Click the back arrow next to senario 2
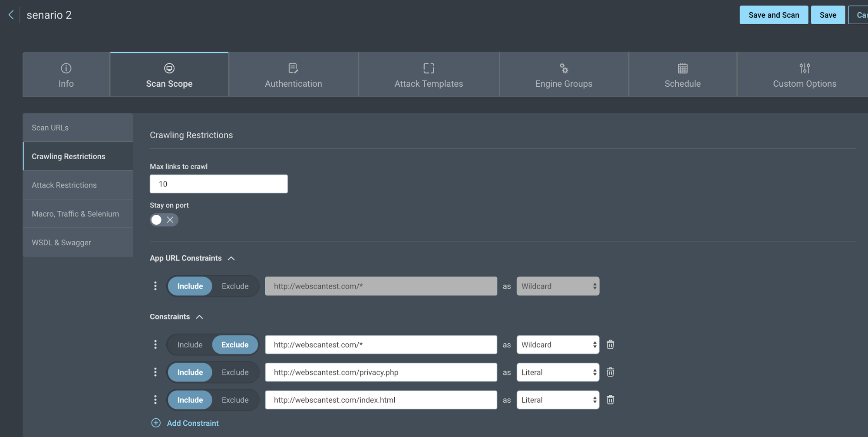 click(11, 15)
